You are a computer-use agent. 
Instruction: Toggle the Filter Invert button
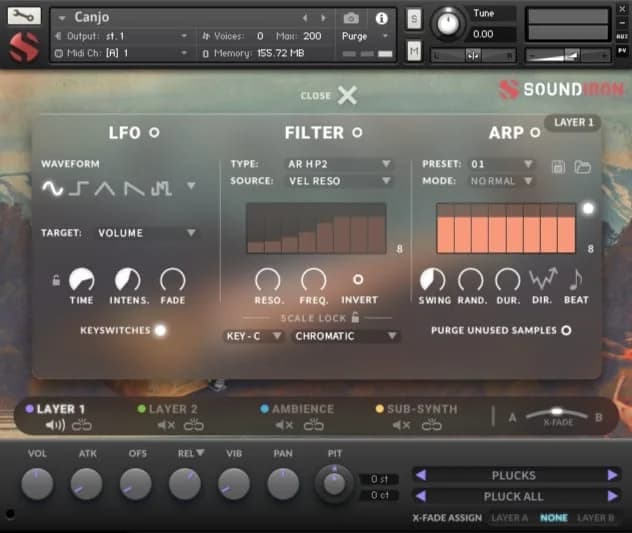pos(358,280)
